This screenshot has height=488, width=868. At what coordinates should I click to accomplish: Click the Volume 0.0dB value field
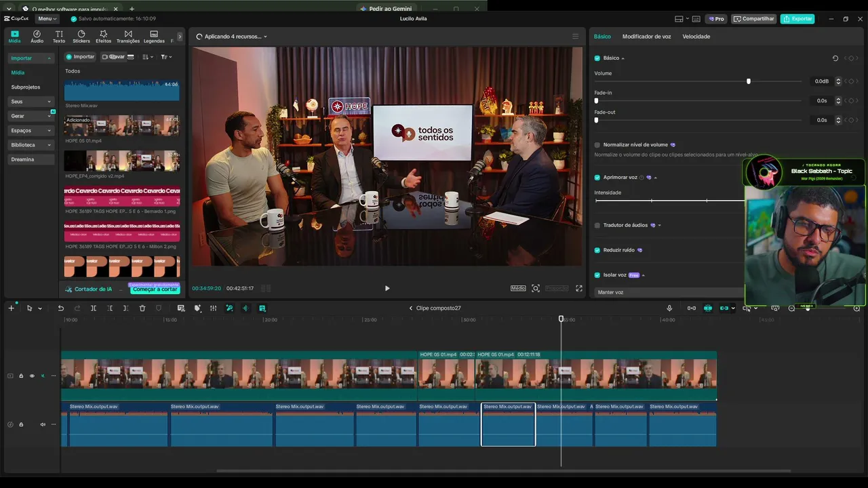click(821, 81)
